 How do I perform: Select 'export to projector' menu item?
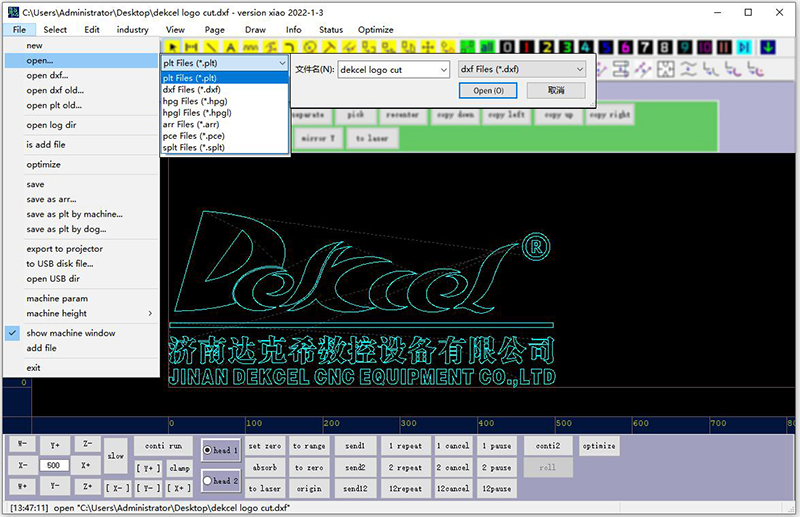coord(82,249)
